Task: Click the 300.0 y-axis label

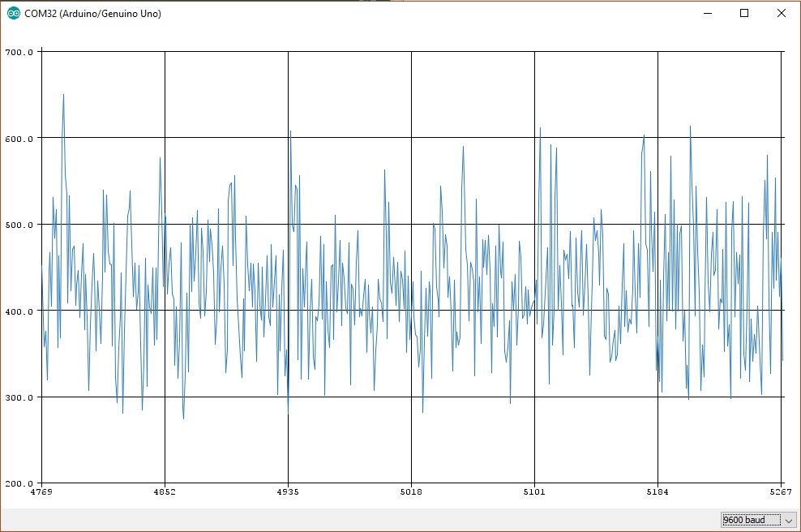Action: pos(19,397)
